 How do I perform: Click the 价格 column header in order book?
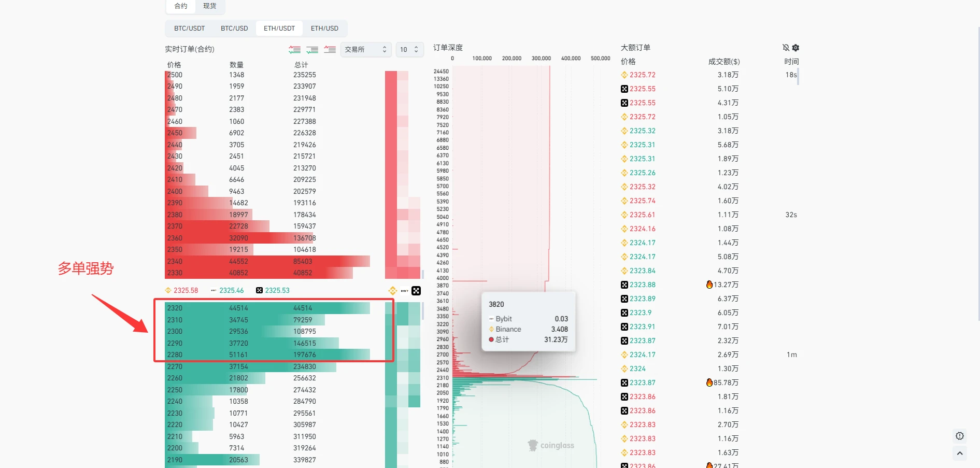click(174, 65)
